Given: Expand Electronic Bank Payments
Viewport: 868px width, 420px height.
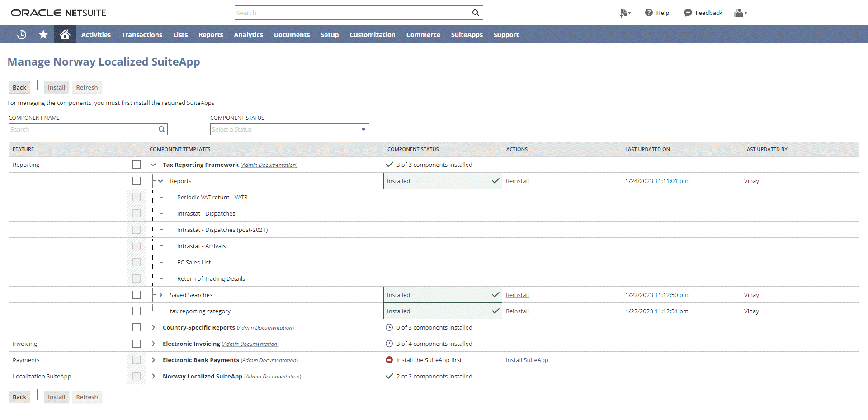Looking at the screenshot, I should [x=153, y=360].
